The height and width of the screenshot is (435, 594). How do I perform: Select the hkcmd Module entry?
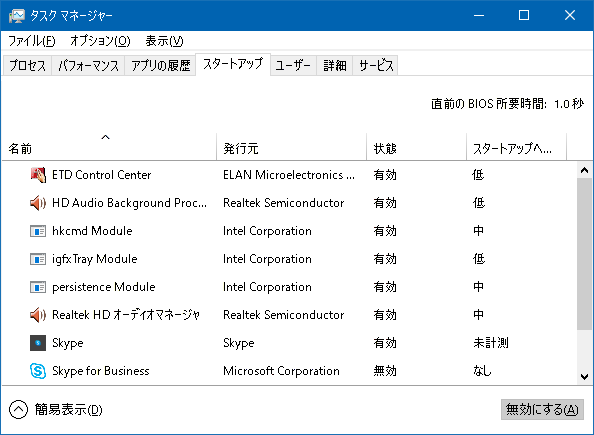coord(92,231)
